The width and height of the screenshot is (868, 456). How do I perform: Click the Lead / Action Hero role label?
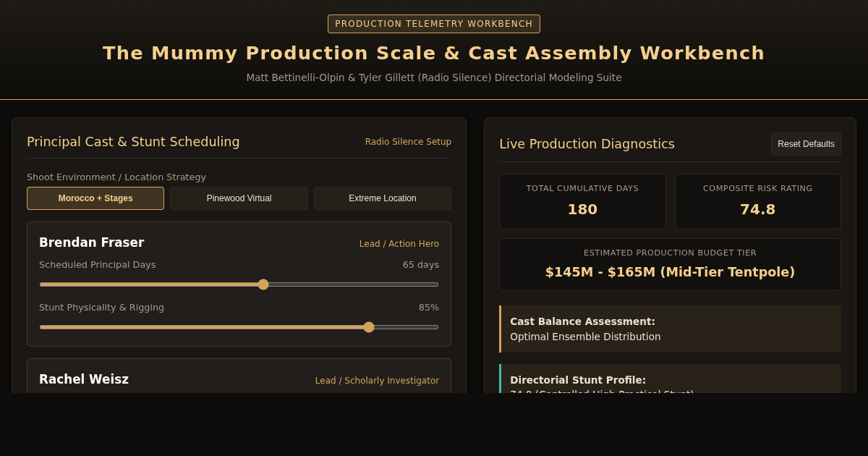pyautogui.click(x=399, y=244)
